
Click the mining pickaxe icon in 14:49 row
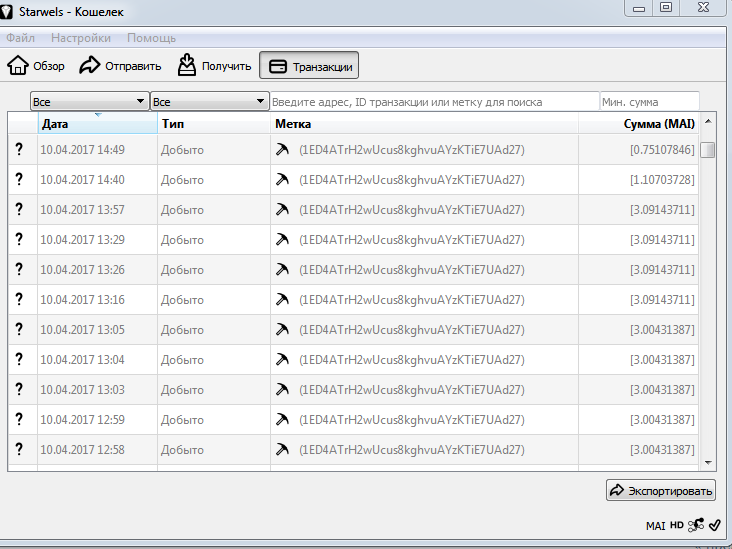282,149
